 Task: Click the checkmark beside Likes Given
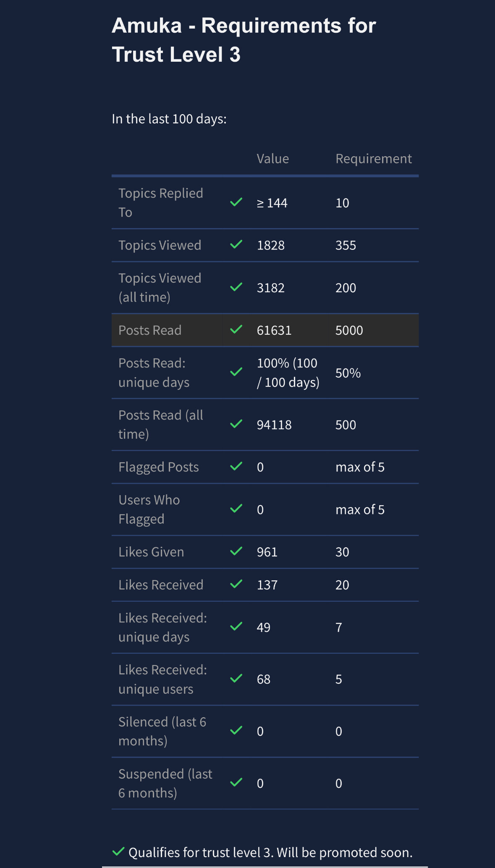236,551
